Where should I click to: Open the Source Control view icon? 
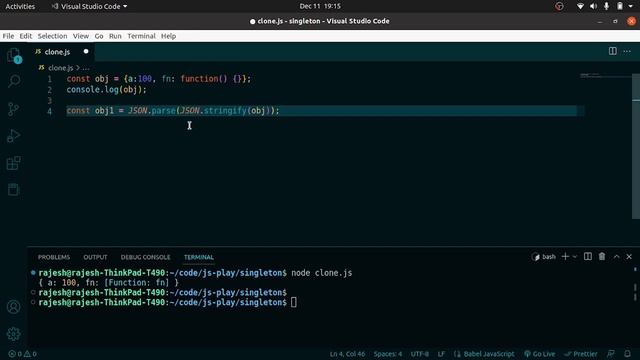pyautogui.click(x=13, y=109)
